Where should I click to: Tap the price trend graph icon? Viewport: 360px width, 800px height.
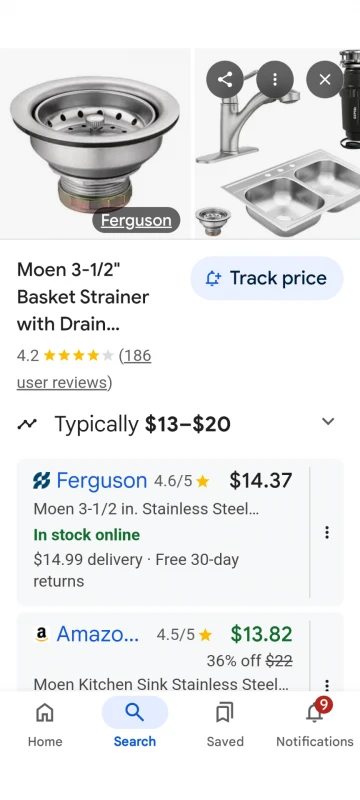click(x=27, y=423)
